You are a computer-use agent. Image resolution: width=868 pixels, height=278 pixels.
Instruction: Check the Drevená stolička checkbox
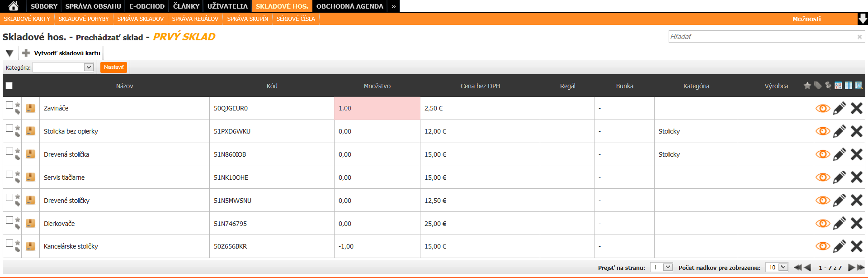pos(9,151)
